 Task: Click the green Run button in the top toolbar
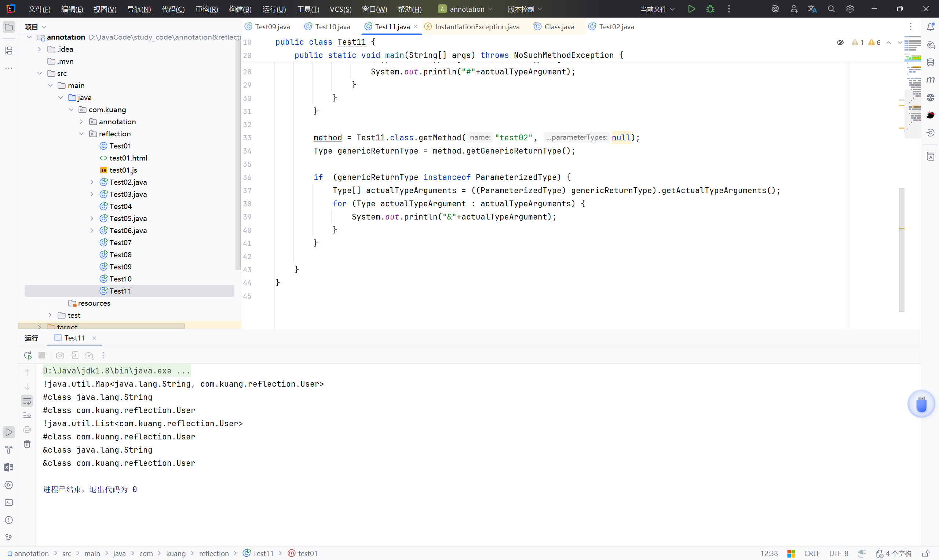[x=691, y=9]
